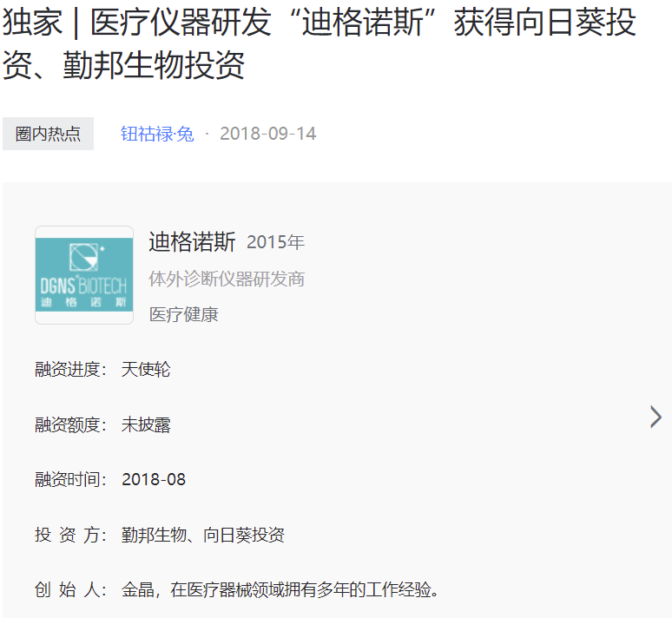Click the 未披露 funding amount value
The height and width of the screenshot is (618, 672).
tap(146, 424)
